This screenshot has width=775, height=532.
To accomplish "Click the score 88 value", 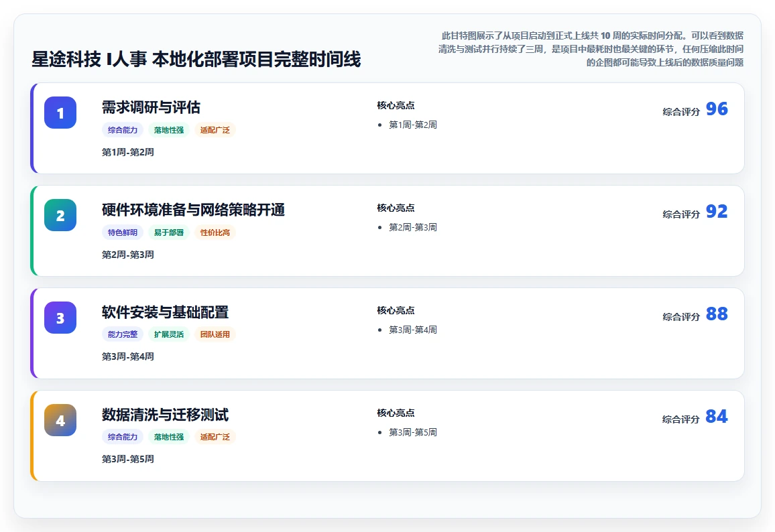I will pyautogui.click(x=717, y=314).
